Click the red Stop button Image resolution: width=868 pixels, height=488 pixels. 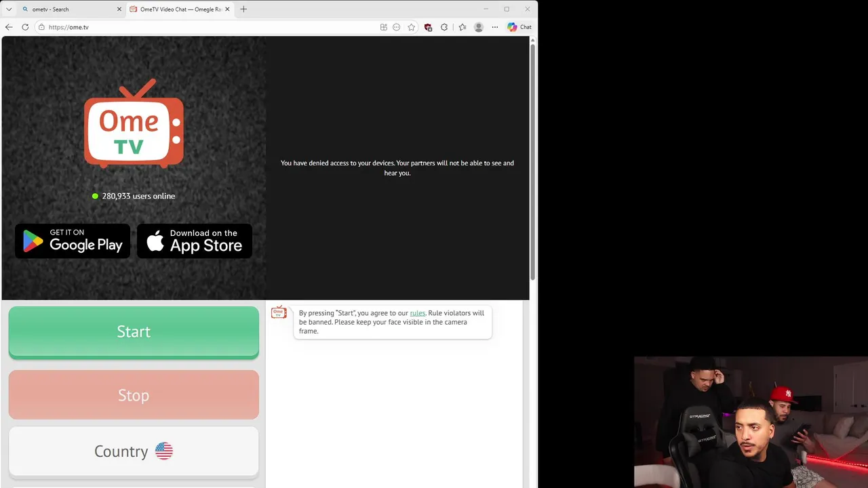(x=134, y=395)
